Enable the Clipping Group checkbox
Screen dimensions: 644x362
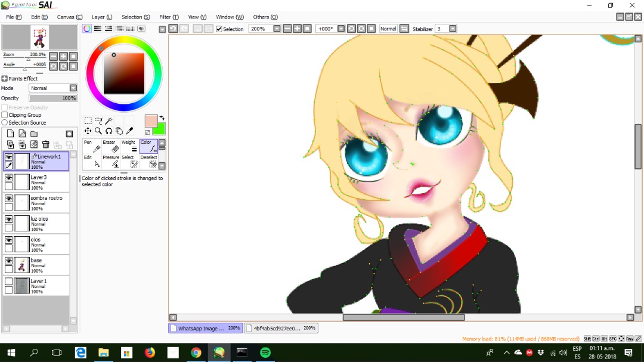coord(5,115)
